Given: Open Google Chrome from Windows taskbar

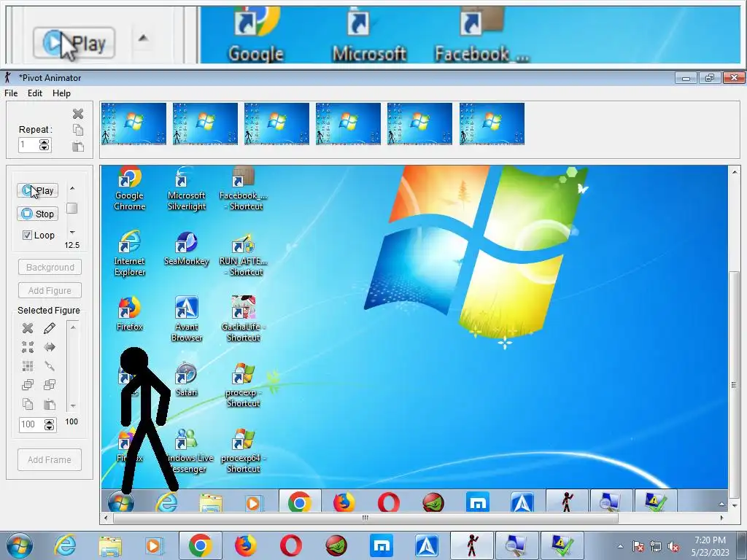Looking at the screenshot, I should 201,545.
